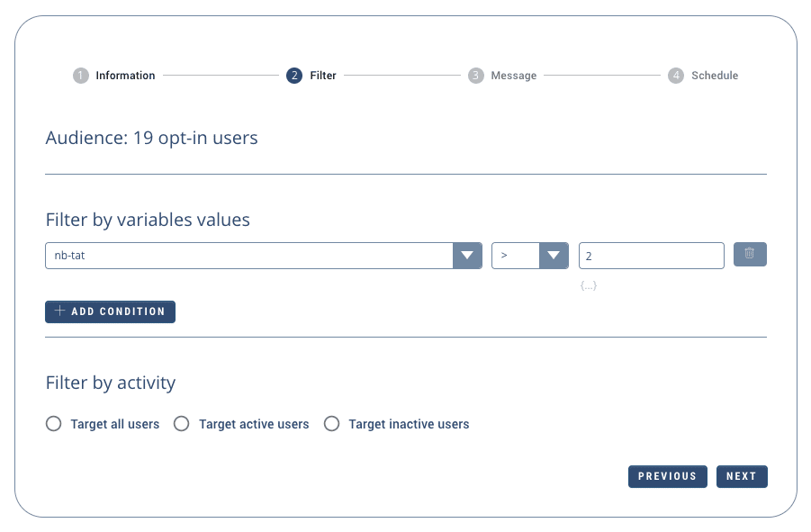Click the Filter step label

323,76
